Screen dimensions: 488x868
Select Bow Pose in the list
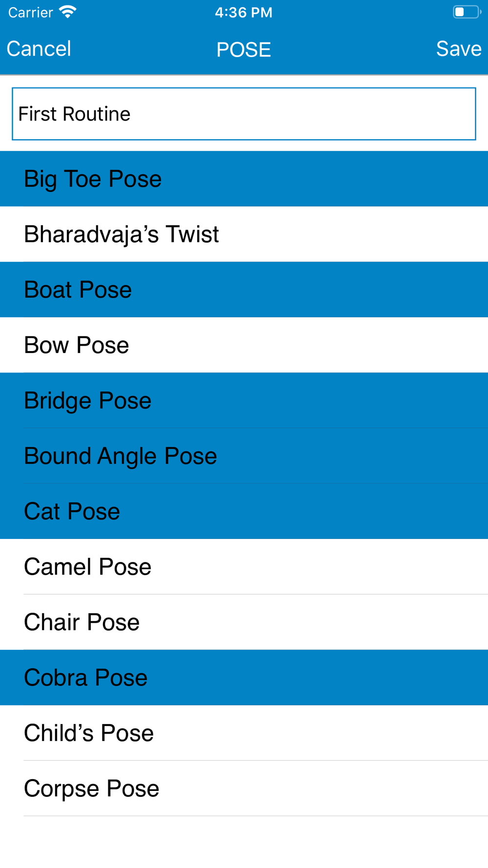[x=244, y=345]
